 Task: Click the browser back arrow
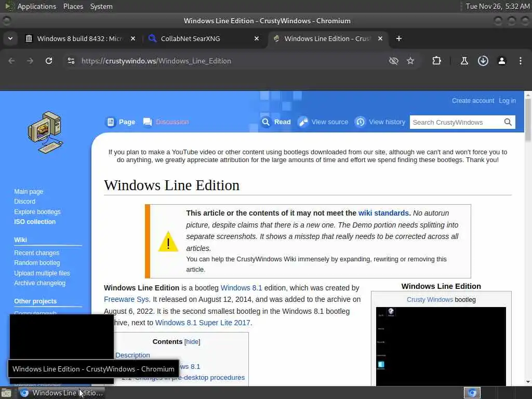point(11,61)
